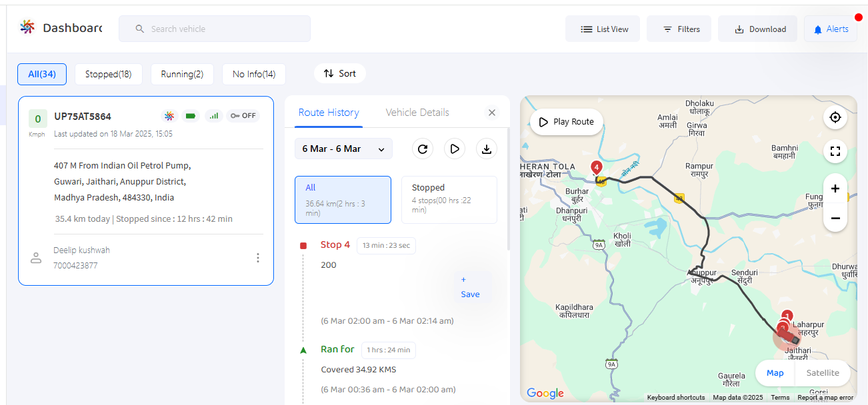Image resolution: width=868 pixels, height=405 pixels.
Task: Open map Terms link
Action: (x=780, y=398)
